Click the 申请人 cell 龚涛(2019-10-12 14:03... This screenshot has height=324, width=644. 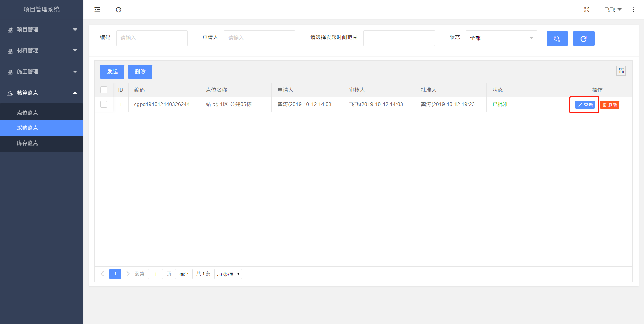coord(307,104)
